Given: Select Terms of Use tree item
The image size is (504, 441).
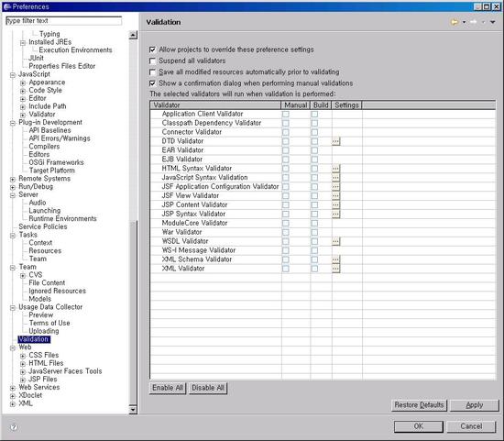Looking at the screenshot, I should tap(49, 323).
